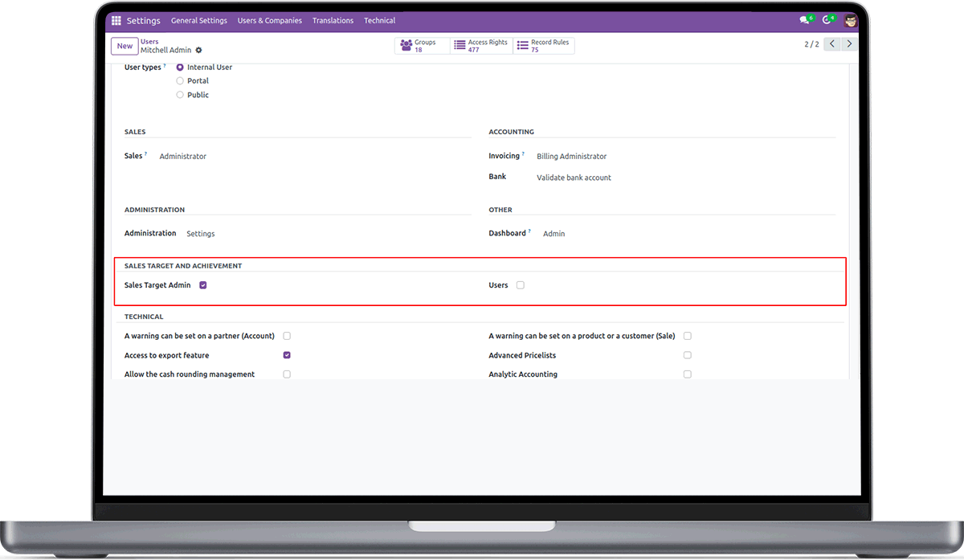
Task: Click the gear icon beside Mitchell Admin
Action: point(198,50)
